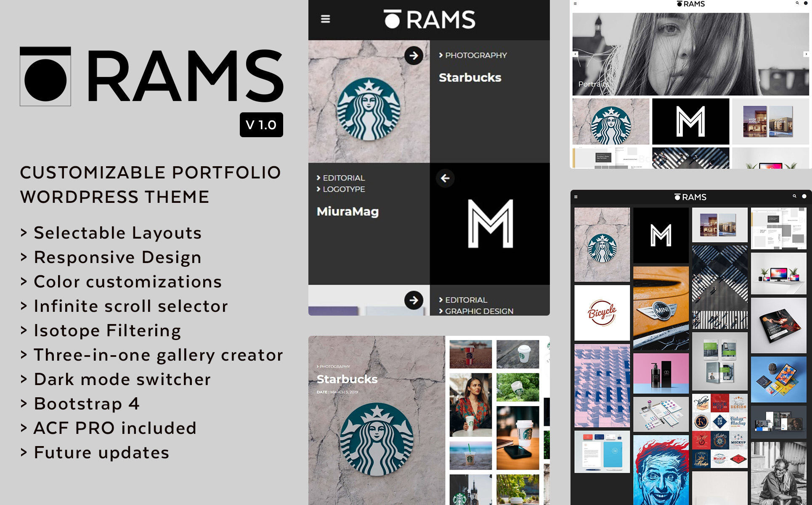This screenshot has width=812, height=505.
Task: Open the green magazine mockup thumbnail
Action: pyautogui.click(x=720, y=361)
